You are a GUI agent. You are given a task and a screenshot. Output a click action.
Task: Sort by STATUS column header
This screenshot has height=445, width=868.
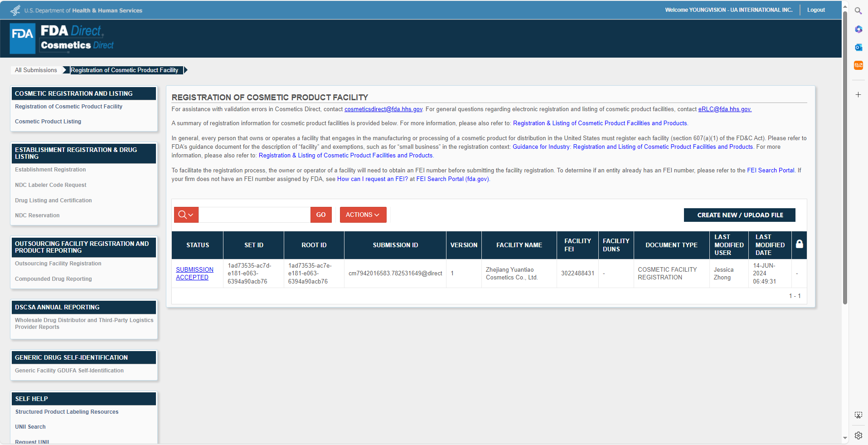click(198, 245)
